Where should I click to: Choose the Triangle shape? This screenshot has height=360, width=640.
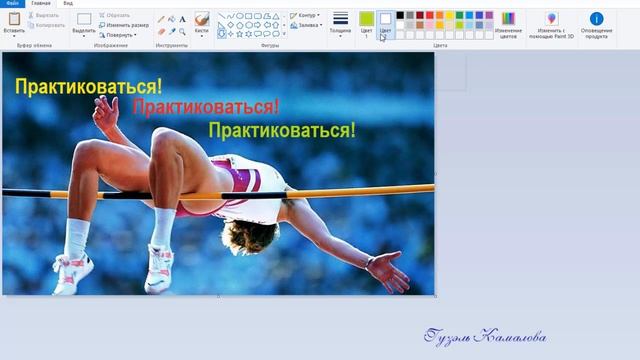click(x=276, y=17)
